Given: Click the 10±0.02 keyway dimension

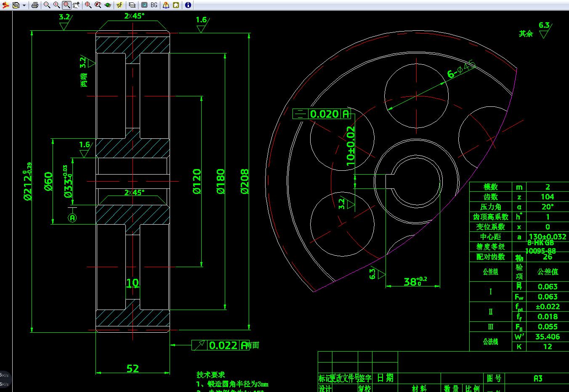Looking at the screenshot, I should click(x=351, y=146).
